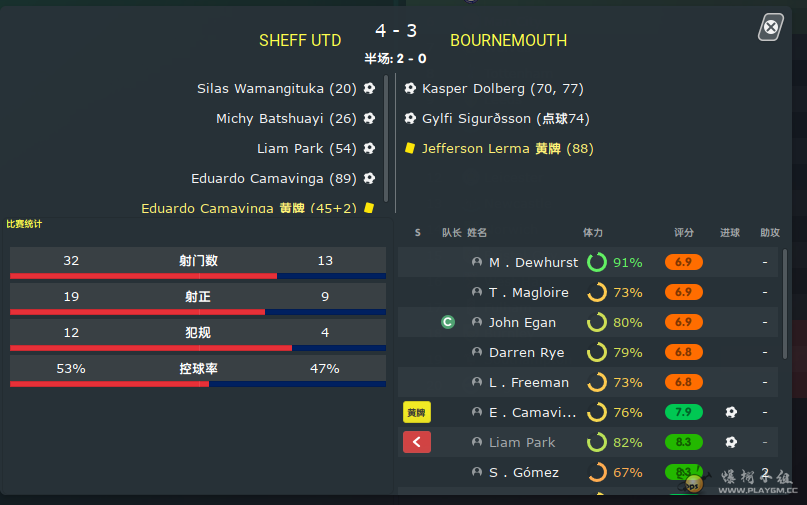Click condition circle for T. Magloire

coord(597,292)
